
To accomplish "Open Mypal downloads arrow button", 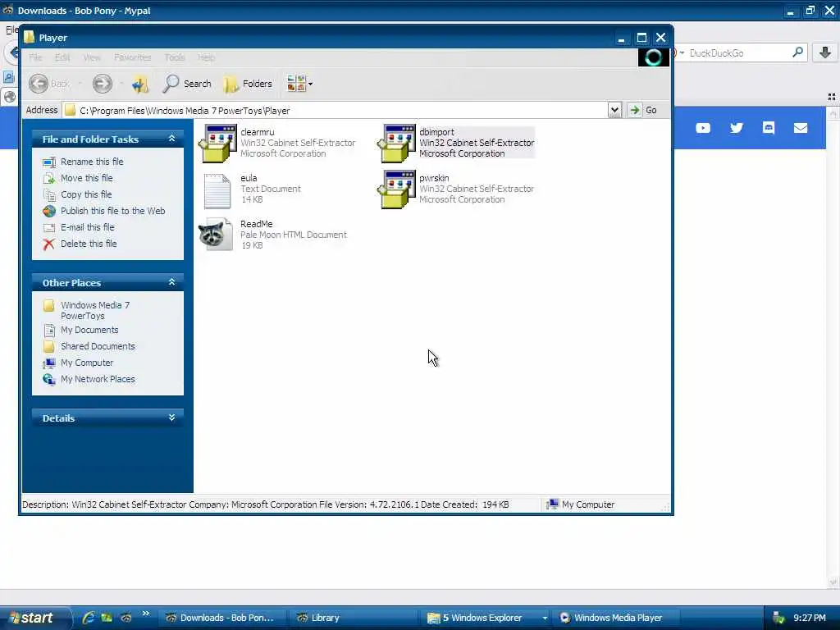I will click(825, 52).
